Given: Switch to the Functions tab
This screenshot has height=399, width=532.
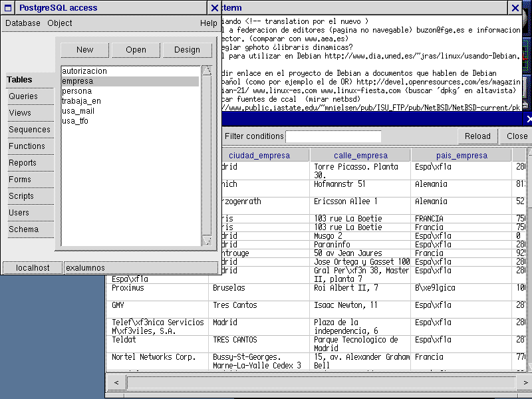Looking at the screenshot, I should pyautogui.click(x=31, y=146).
